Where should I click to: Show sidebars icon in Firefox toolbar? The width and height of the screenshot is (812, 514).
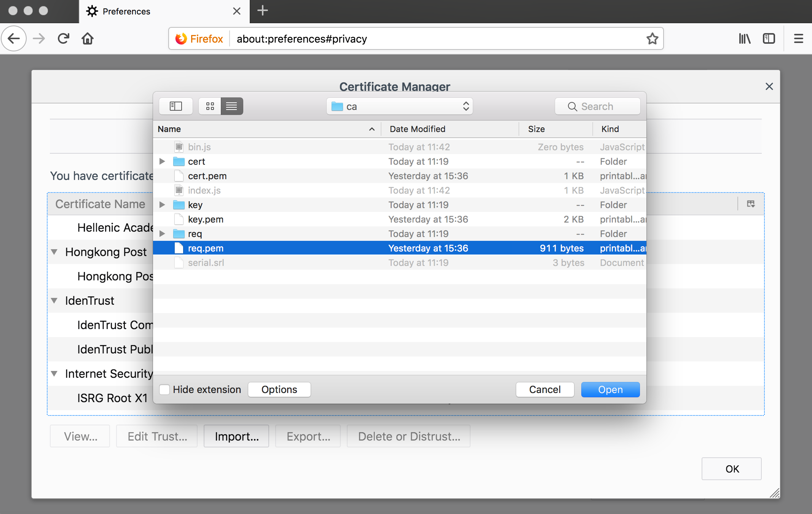click(769, 38)
